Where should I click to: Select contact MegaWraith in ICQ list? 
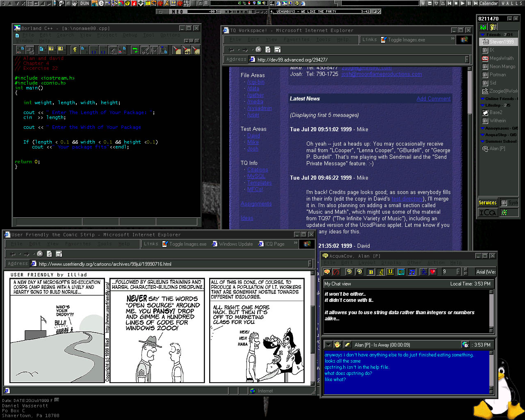[x=498, y=58]
